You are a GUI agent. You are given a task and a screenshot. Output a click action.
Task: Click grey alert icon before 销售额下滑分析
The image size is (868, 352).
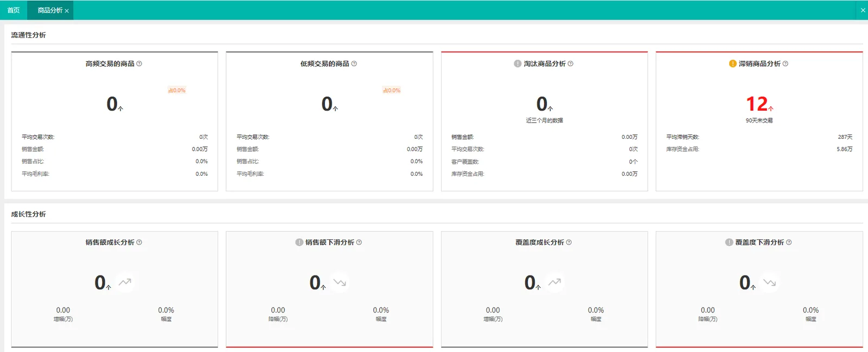tap(299, 242)
